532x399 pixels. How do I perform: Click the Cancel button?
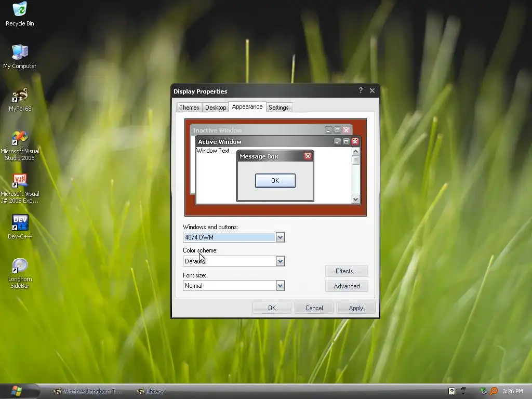pos(314,308)
